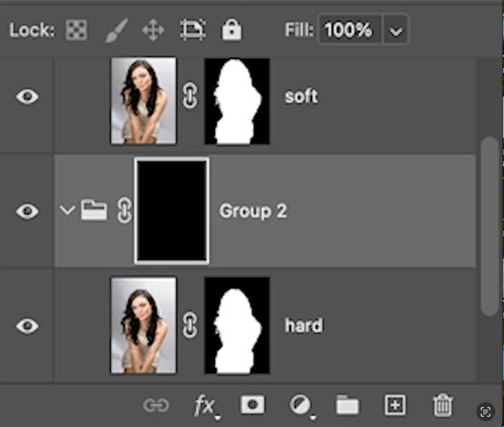Add layer mask button
This screenshot has height=427, width=504.
[x=253, y=405]
